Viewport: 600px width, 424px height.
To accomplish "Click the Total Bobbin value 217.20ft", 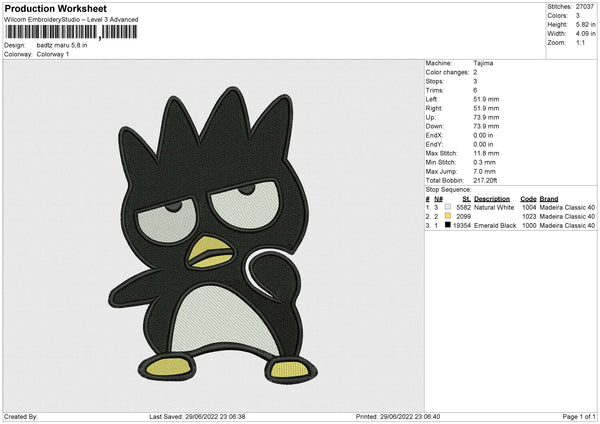I will 485,181.
